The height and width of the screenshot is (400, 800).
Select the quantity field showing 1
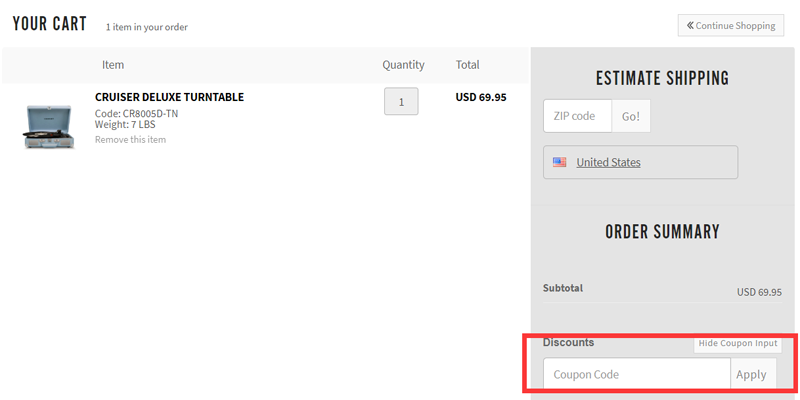coord(401,102)
